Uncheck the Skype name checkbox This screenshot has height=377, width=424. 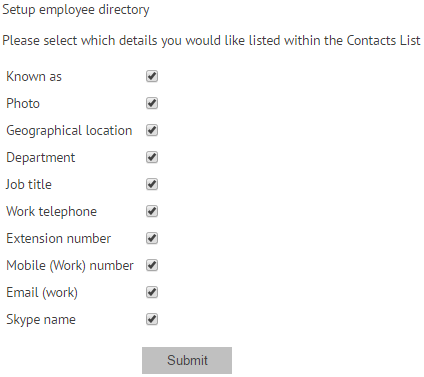152,319
